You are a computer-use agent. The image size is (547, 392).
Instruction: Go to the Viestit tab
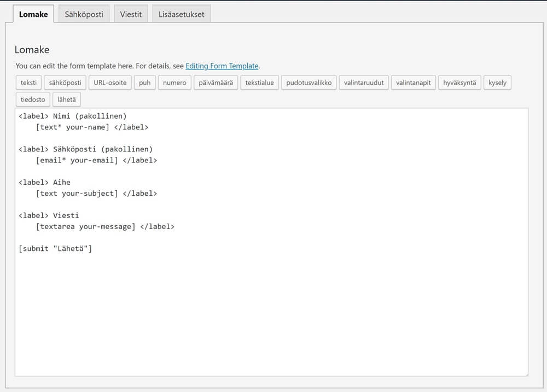[x=131, y=14]
